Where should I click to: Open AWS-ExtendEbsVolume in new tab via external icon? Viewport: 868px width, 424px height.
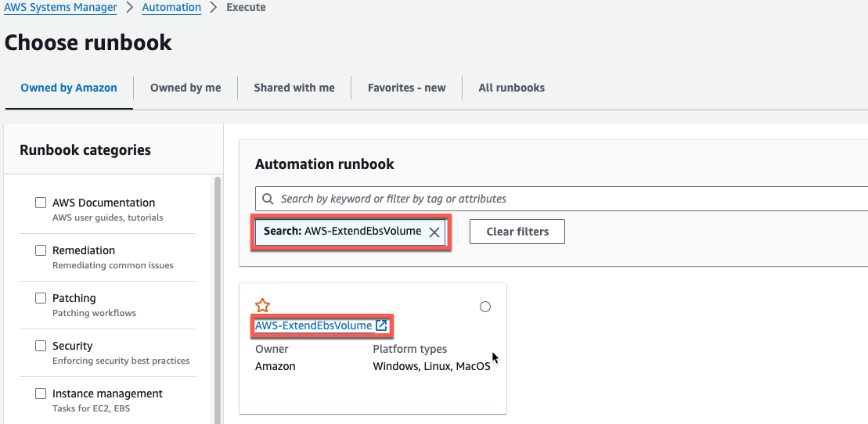click(381, 325)
